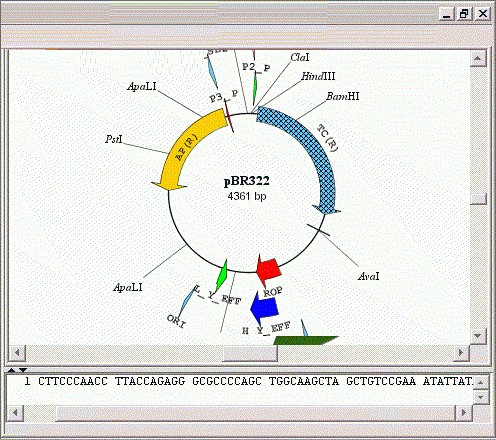This screenshot has height=440, width=496.
Task: Click sequence pane horizontal scroll left arrow
Action: tap(15, 413)
